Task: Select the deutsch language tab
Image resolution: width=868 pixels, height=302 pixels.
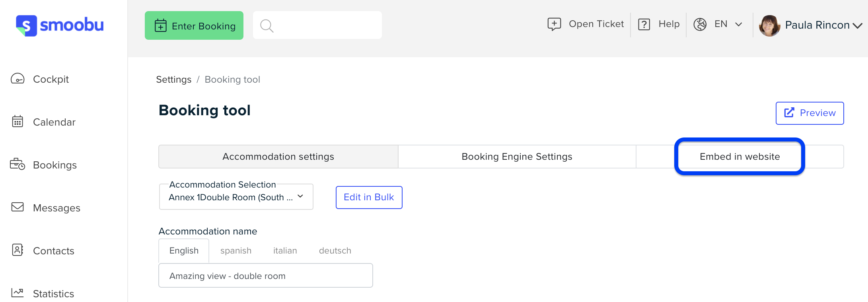Action: point(335,251)
